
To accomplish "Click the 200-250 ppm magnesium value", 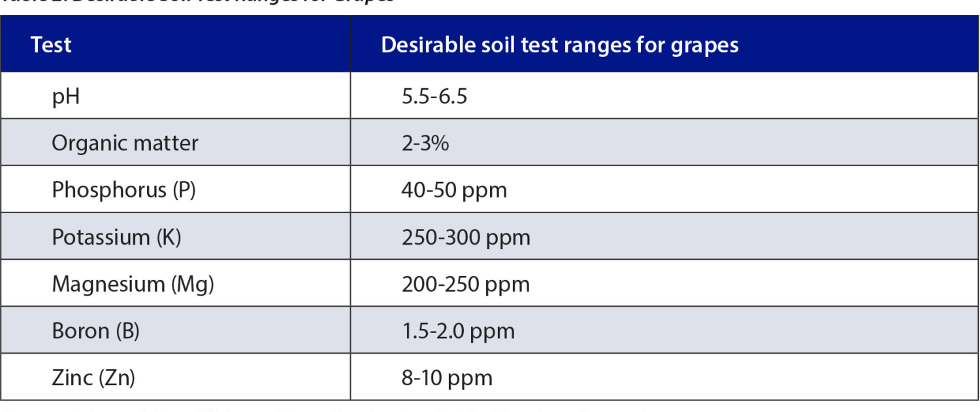I will pos(465,284).
